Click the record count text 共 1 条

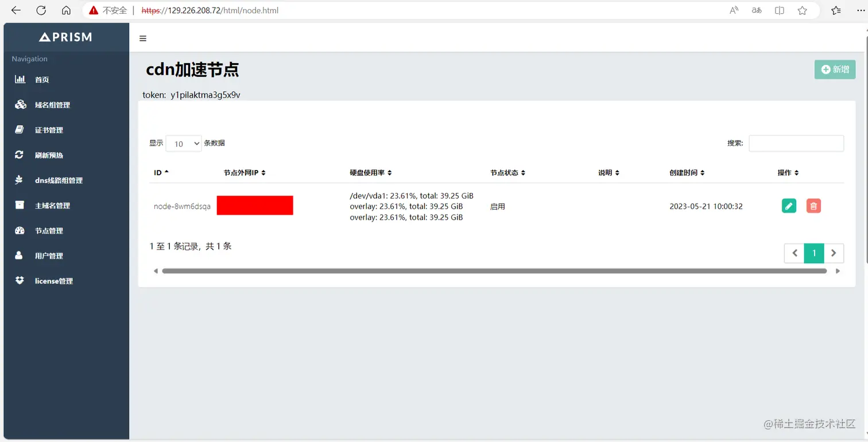click(x=218, y=246)
